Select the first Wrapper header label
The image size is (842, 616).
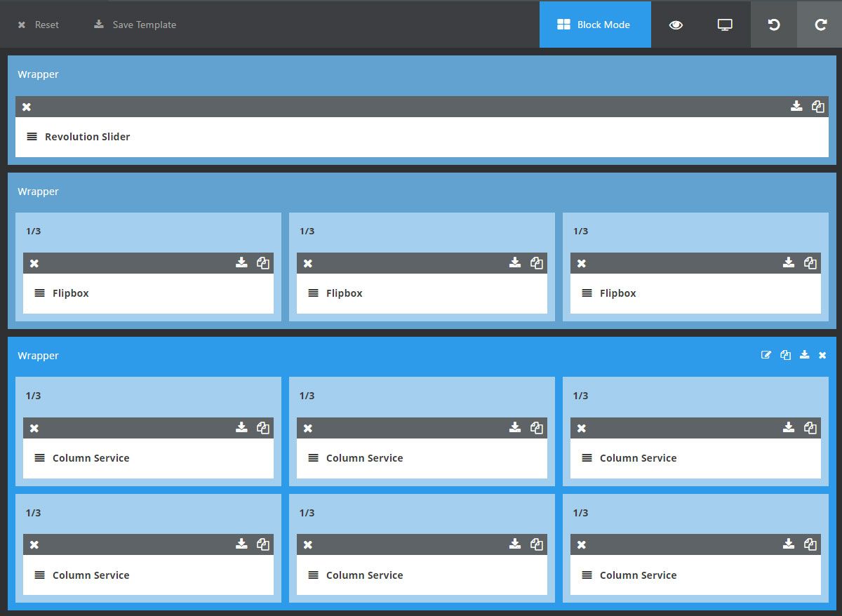38,74
